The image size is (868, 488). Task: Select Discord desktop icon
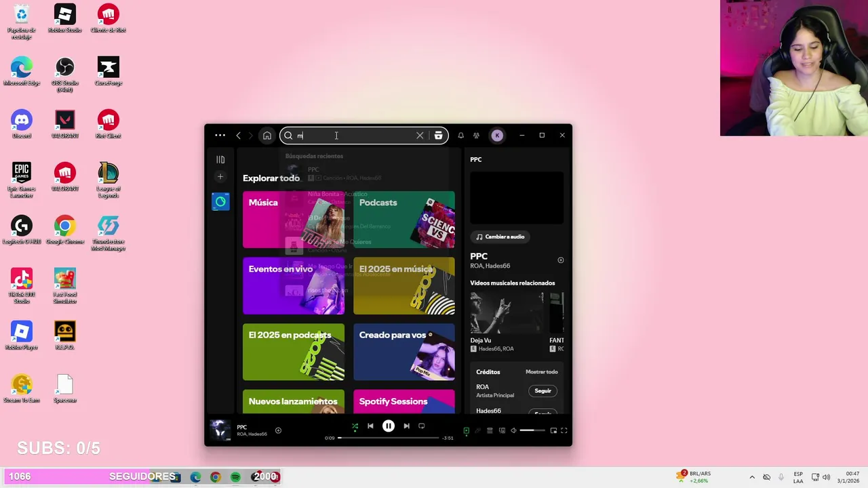(x=22, y=124)
